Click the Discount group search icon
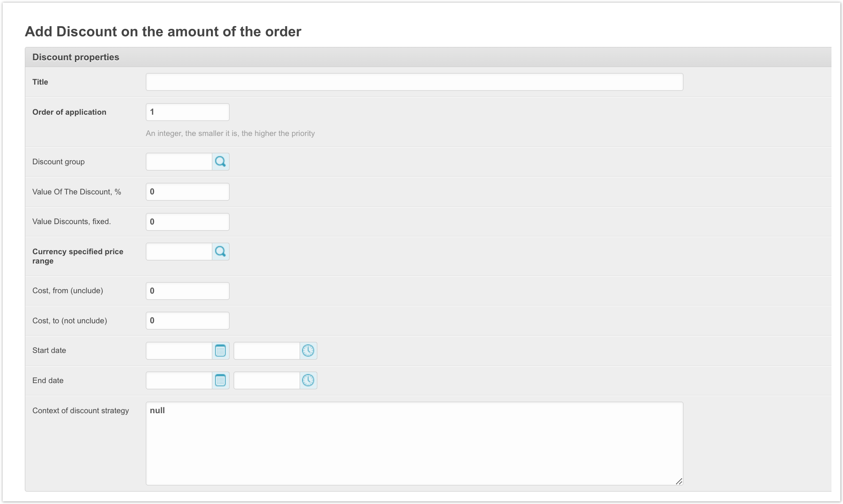Screen dimensions: 843x504 [220, 162]
